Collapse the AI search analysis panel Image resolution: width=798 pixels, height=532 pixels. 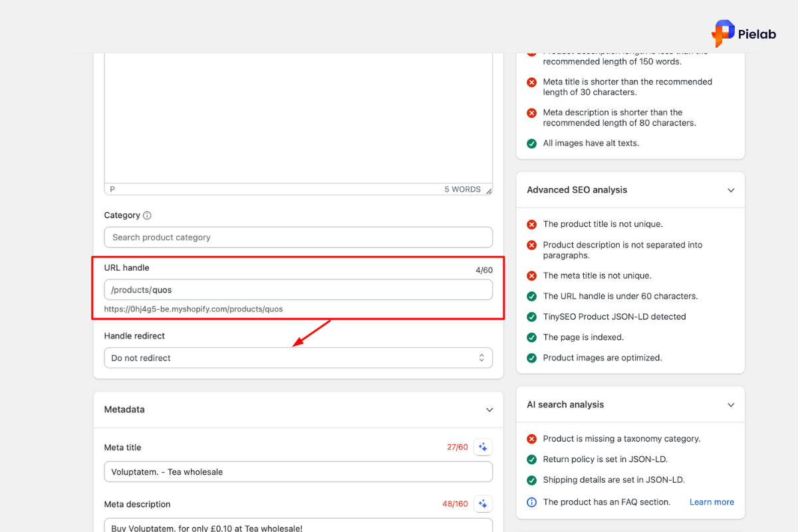pyautogui.click(x=731, y=405)
